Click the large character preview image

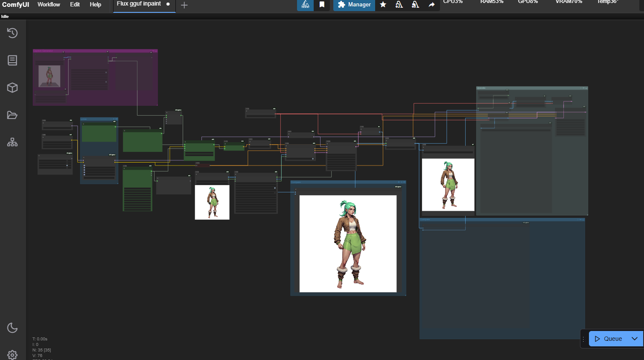point(348,244)
